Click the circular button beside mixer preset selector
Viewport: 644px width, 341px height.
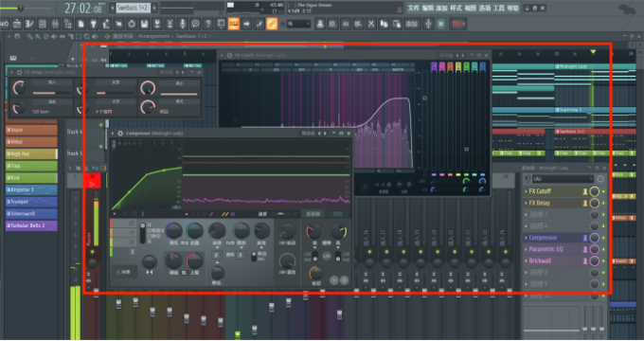pyautogui.click(x=600, y=179)
